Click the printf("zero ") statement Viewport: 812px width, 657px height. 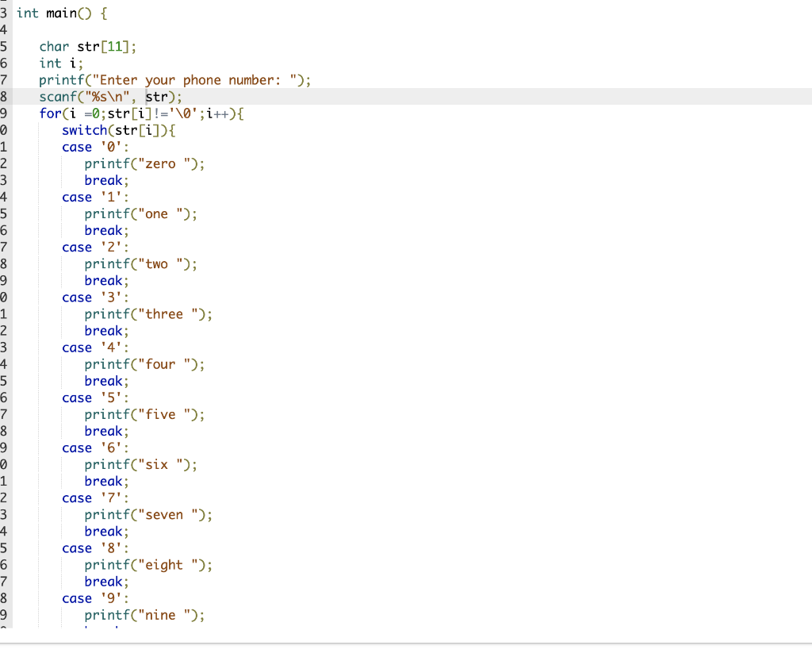point(143,163)
